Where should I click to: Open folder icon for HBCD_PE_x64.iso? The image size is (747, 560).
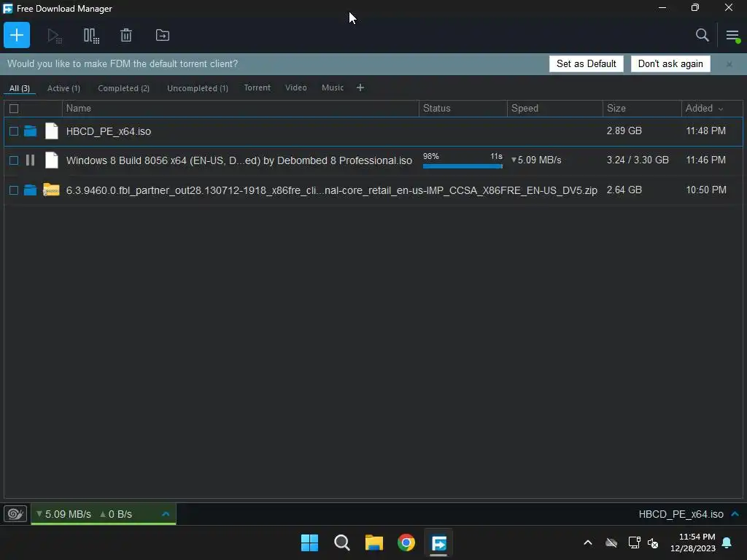[x=31, y=131]
